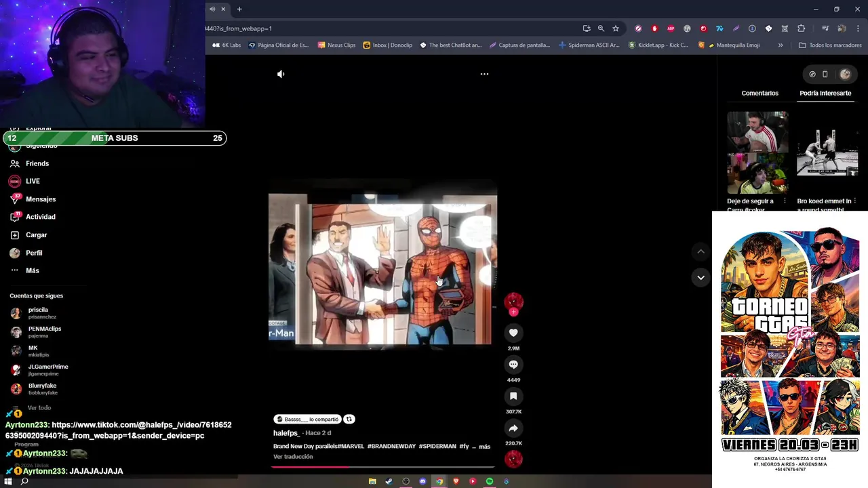Open followed account Blurryfake

coord(42,388)
